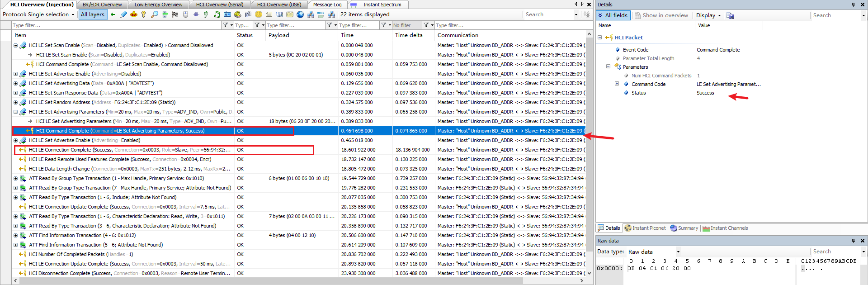Viewport: 868px width, 285px height.
Task: Click the open book toolbar icon
Action: 279,14
